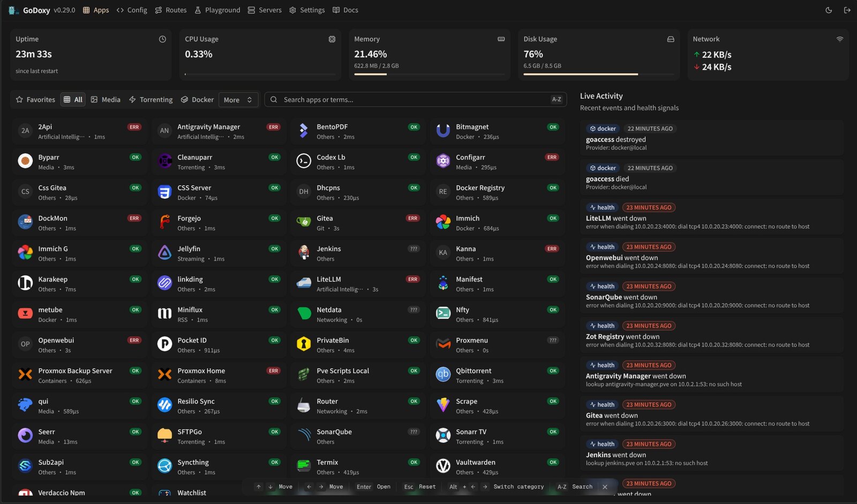
Task: Open the Vaultwarden shield icon
Action: 443,467
